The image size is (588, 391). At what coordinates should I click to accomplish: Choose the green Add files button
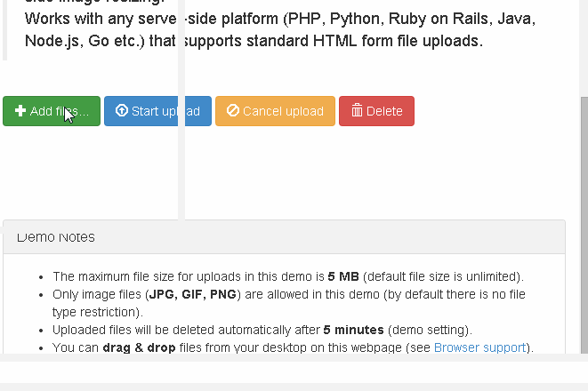tap(52, 111)
